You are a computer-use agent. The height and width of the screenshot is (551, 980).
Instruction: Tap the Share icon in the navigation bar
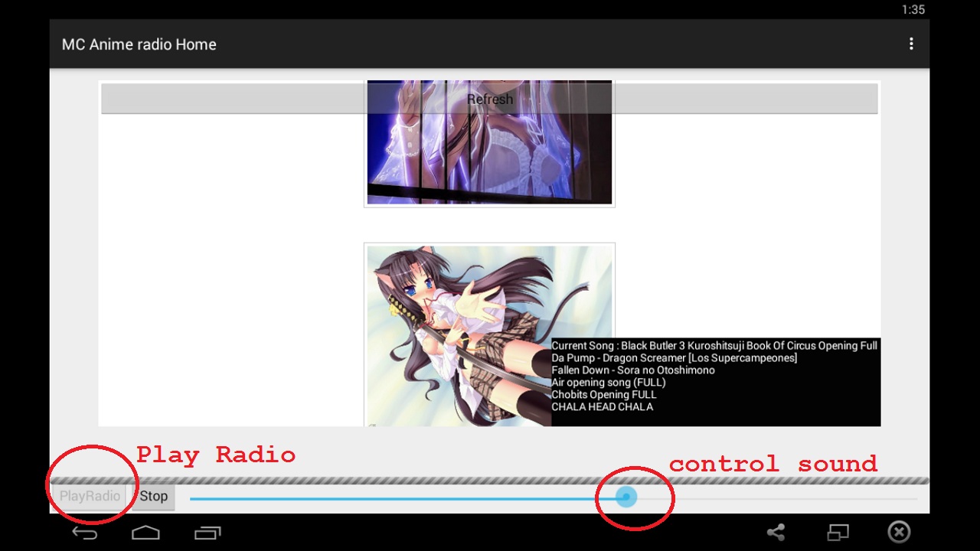tap(776, 532)
